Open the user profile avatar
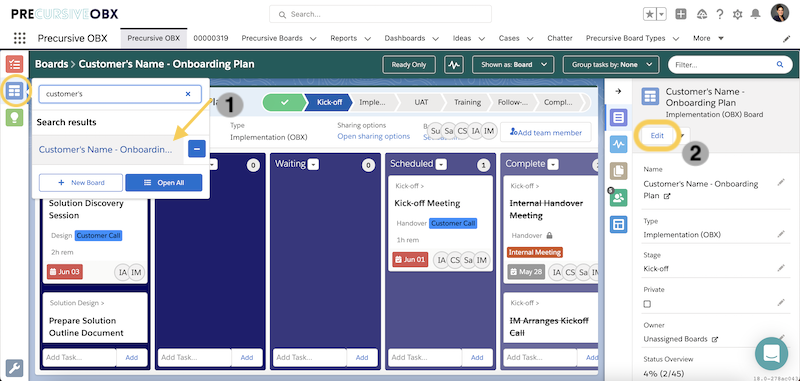Screen dimensions: 800x381 pyautogui.click(x=780, y=14)
